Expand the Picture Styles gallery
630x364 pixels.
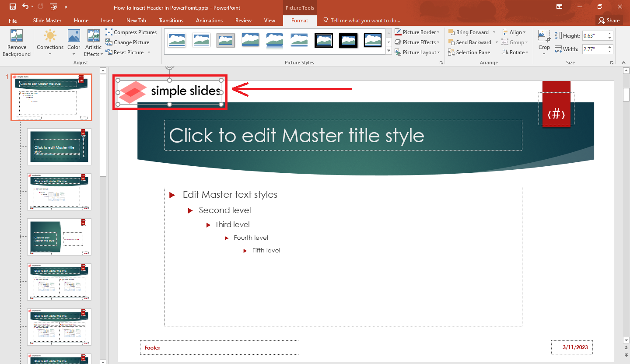(388, 49)
